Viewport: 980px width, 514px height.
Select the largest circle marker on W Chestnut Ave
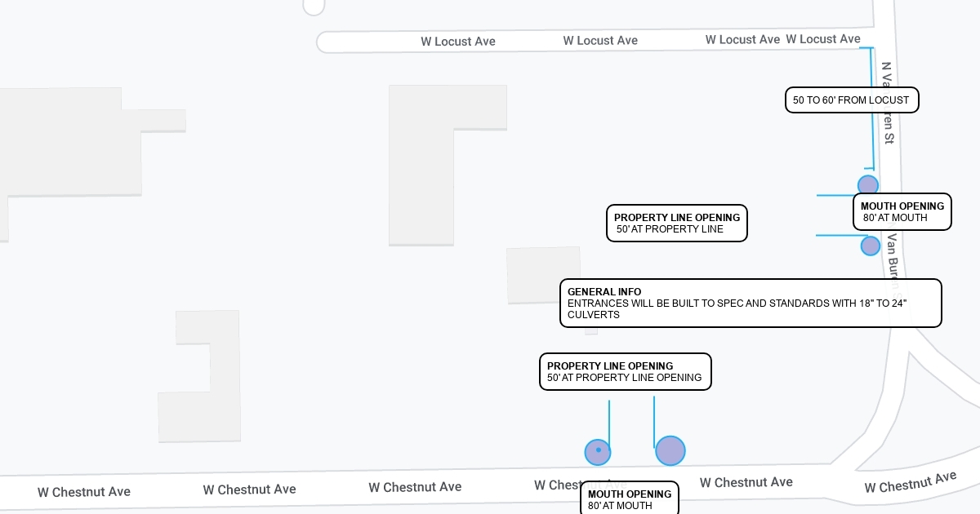point(670,450)
